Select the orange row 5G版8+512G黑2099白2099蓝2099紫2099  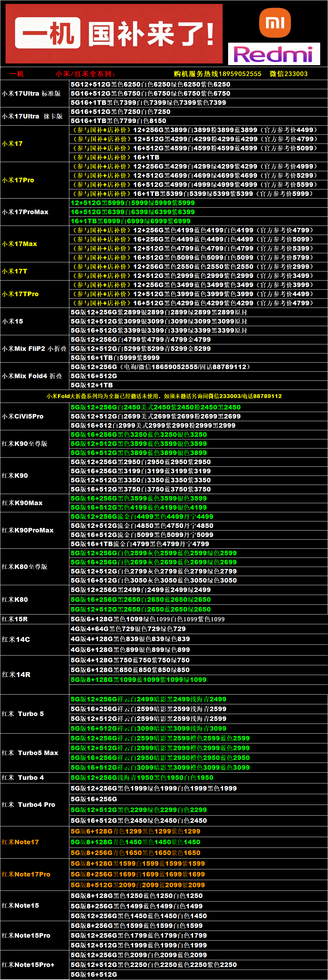(x=198, y=886)
